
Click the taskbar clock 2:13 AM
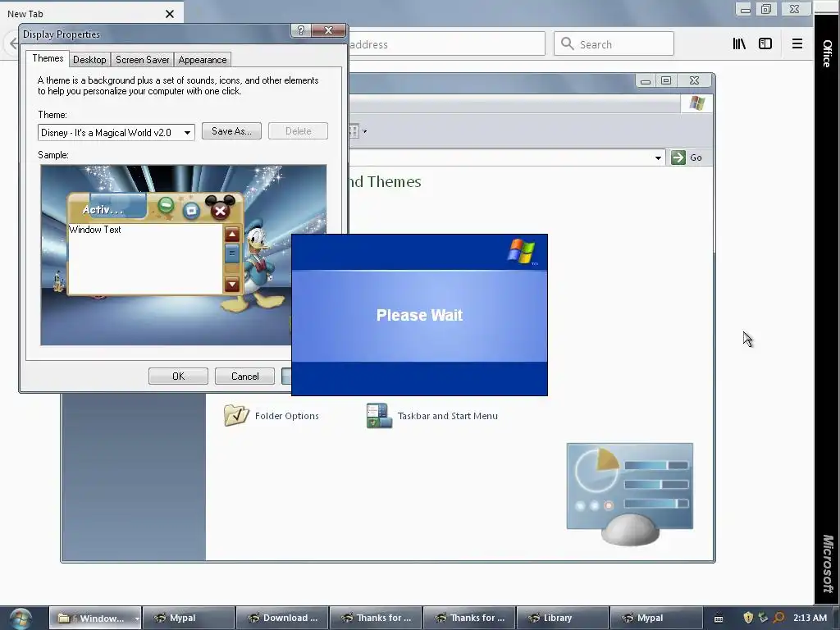[x=810, y=618]
